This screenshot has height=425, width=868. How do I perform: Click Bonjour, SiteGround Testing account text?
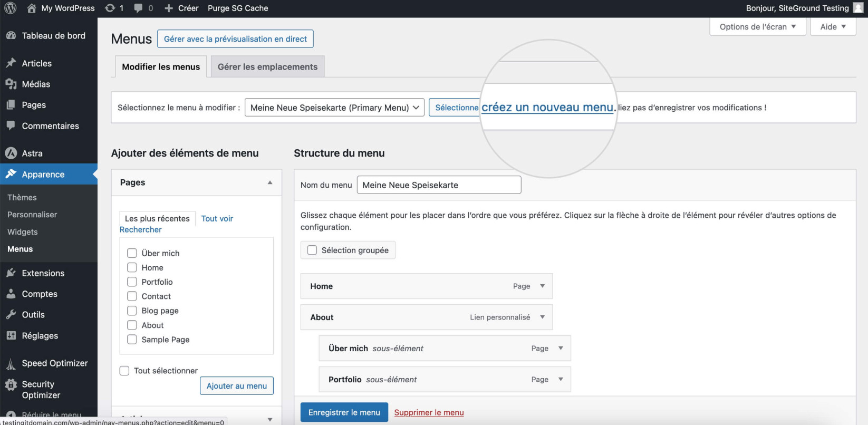(797, 8)
